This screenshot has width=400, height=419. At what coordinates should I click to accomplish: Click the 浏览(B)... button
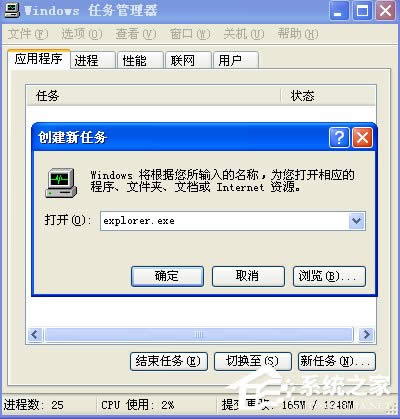329,276
